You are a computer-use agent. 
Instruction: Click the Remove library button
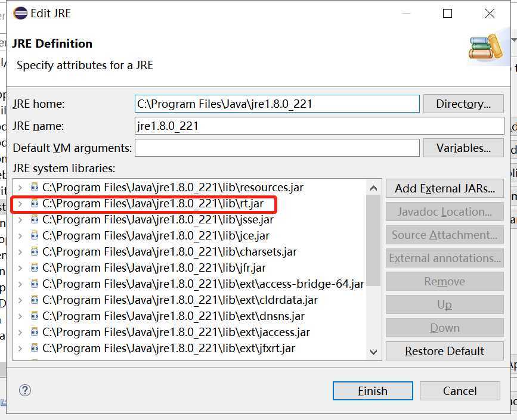[x=445, y=281]
